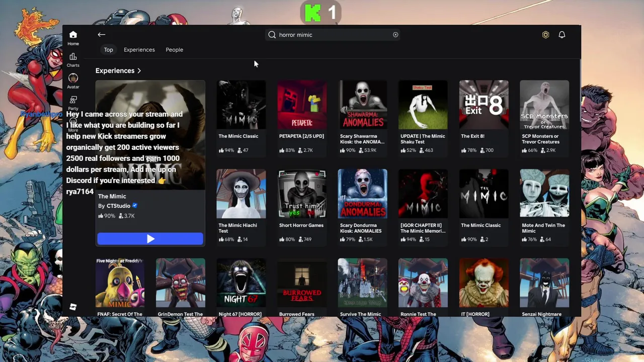Open Night 67 [HORROR] thumbnail
This screenshot has height=362, width=644.
pos(241,283)
